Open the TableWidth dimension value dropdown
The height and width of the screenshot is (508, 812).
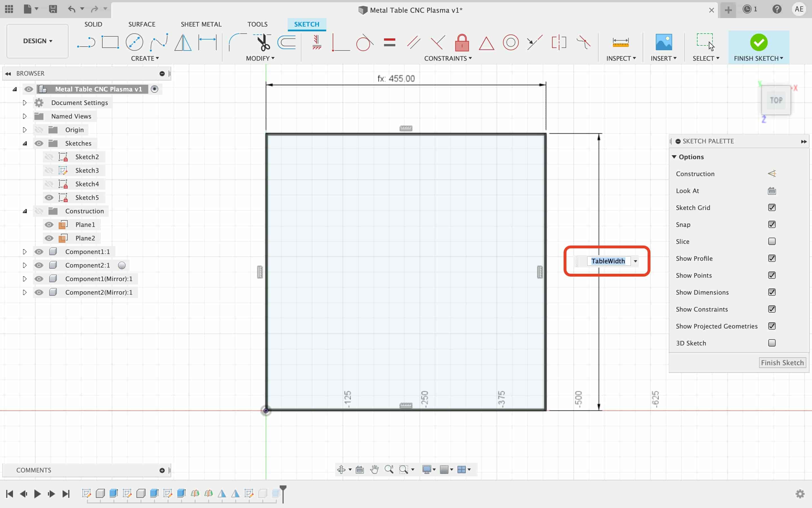(635, 261)
